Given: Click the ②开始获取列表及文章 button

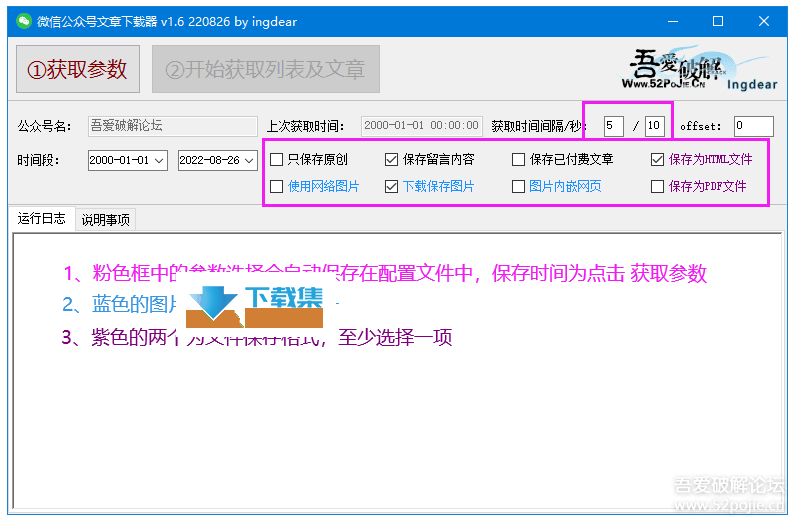Looking at the screenshot, I should pos(266,69).
